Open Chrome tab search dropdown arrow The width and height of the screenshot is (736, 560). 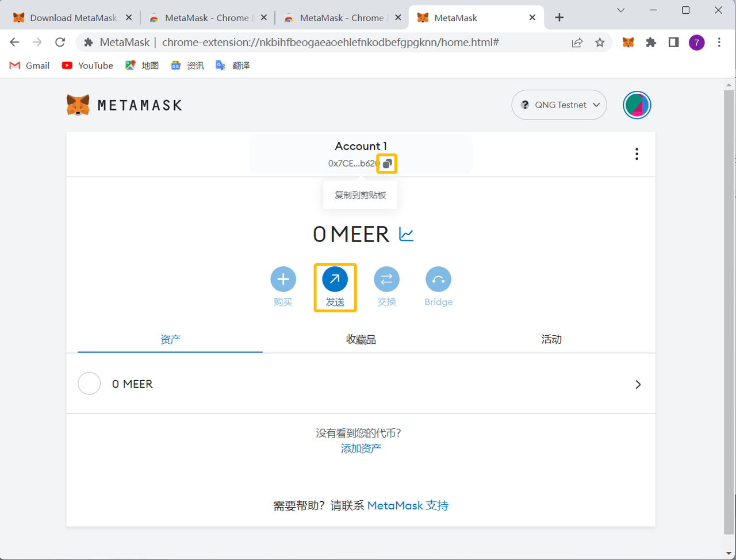[x=620, y=10]
